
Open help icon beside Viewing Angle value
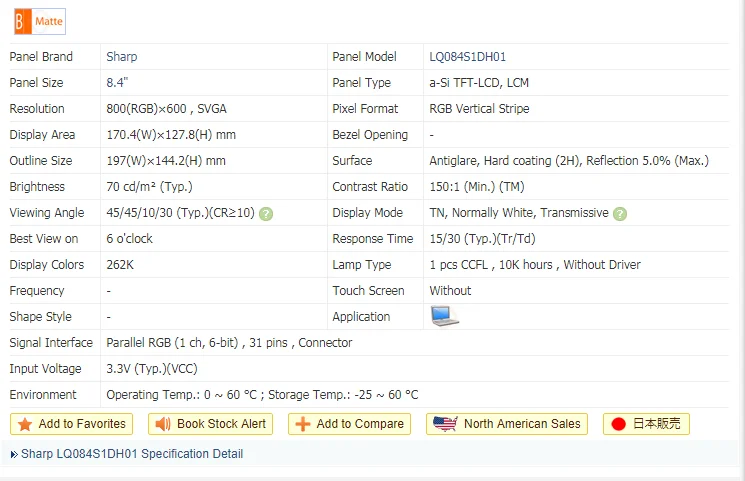click(x=266, y=214)
